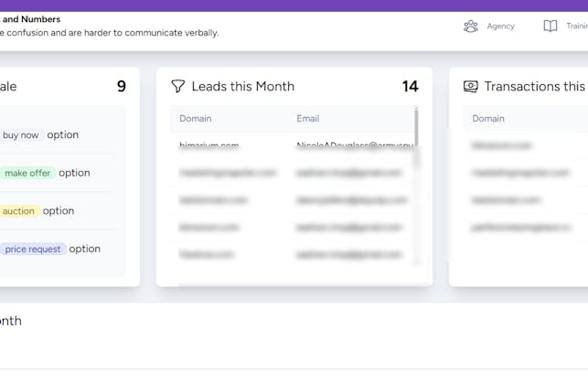The image size is (588, 381).
Task: Select the green 'buy now' tag
Action: click(x=20, y=135)
